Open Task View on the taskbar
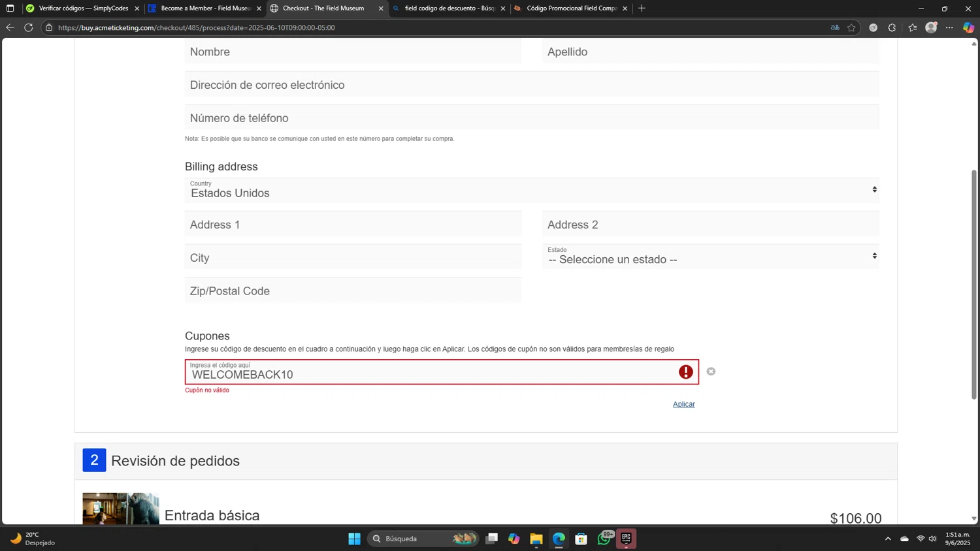 click(492, 539)
